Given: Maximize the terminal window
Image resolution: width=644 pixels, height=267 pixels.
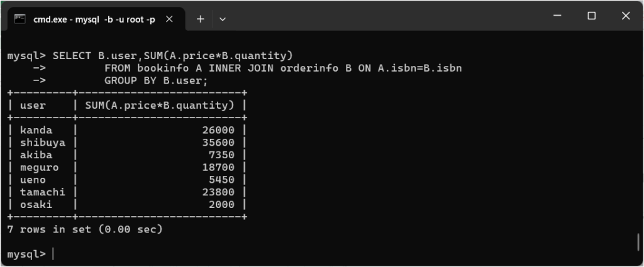Looking at the screenshot, I should [591, 16].
